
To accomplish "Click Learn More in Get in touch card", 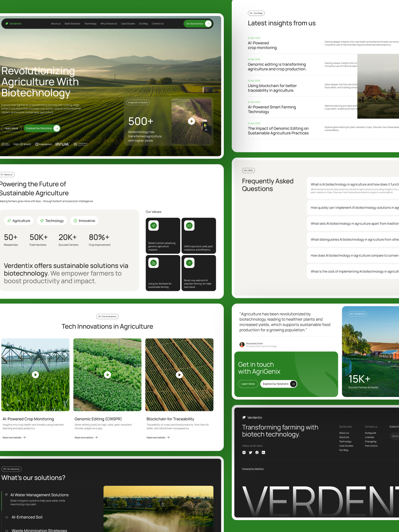I will click(x=248, y=384).
